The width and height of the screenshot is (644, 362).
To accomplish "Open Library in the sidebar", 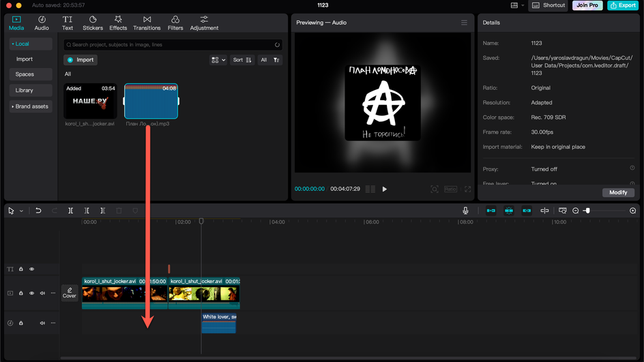I will coord(31,90).
